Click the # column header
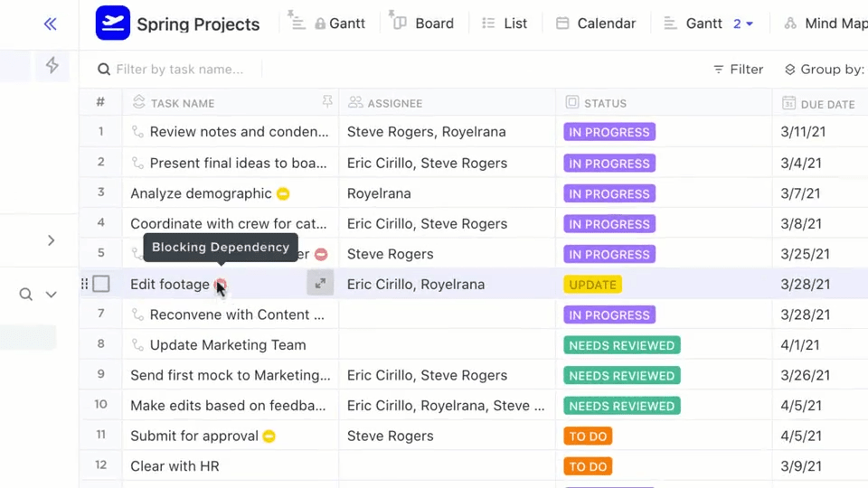The image size is (868, 488). pos(100,102)
